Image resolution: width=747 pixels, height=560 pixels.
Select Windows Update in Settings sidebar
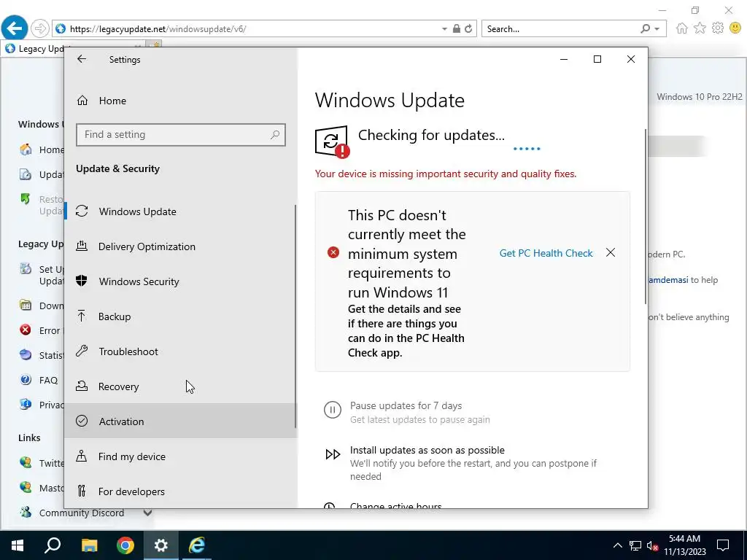181,211
